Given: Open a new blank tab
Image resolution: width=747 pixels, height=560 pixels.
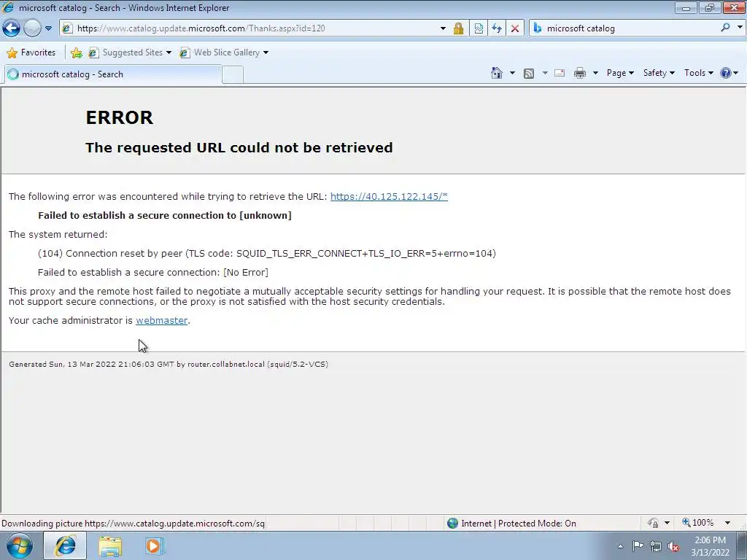Looking at the screenshot, I should click(233, 75).
